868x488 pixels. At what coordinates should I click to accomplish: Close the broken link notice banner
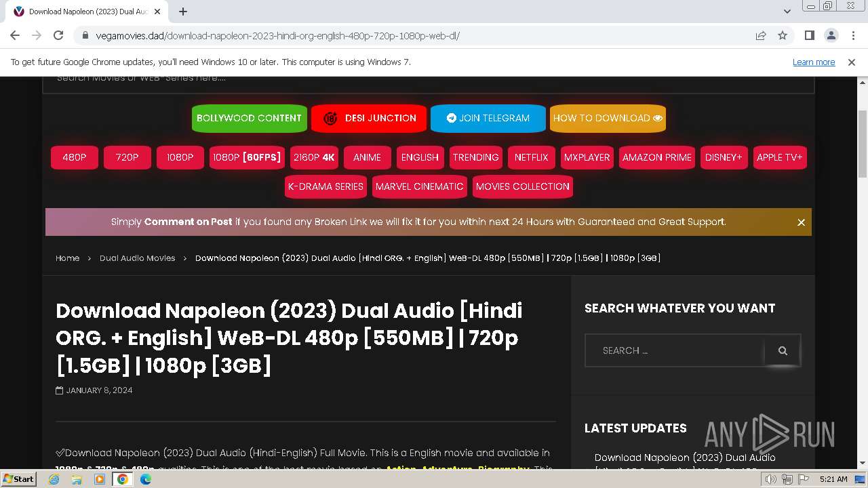[802, 222]
